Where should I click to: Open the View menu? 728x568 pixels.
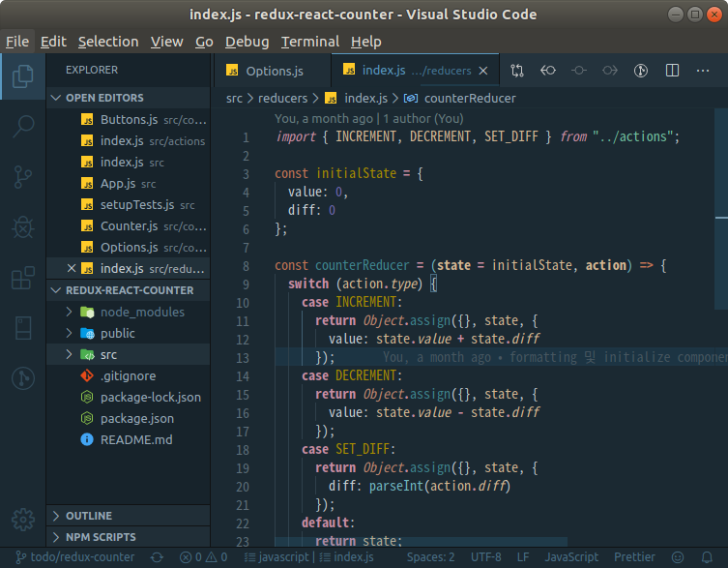point(166,42)
